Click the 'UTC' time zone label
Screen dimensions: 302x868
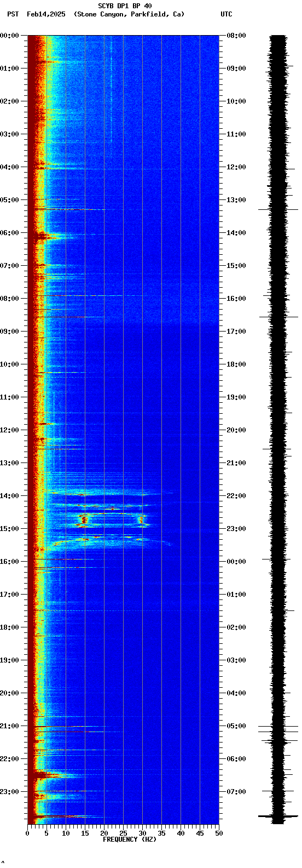click(226, 14)
